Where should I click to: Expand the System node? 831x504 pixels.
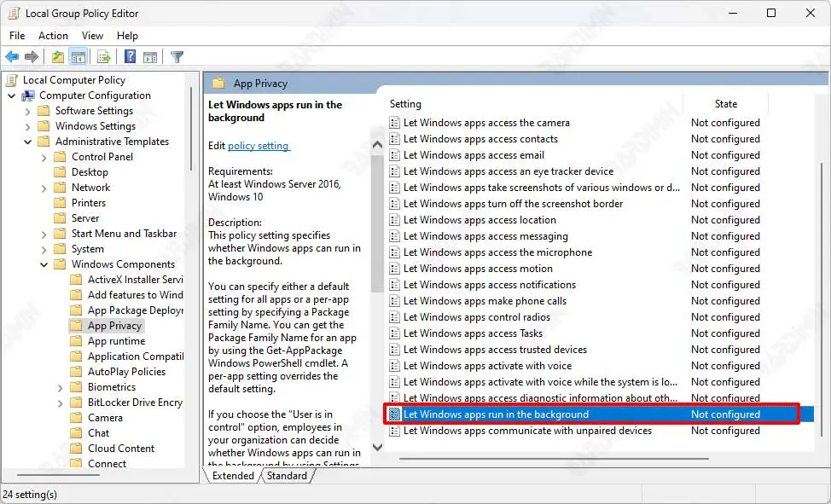[44, 250]
